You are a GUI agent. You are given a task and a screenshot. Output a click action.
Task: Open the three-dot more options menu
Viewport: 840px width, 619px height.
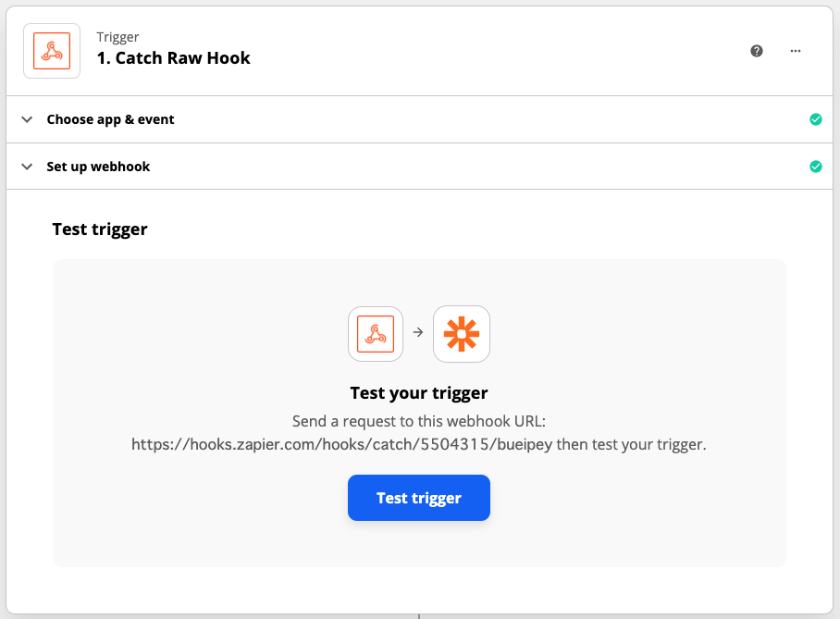(x=796, y=51)
